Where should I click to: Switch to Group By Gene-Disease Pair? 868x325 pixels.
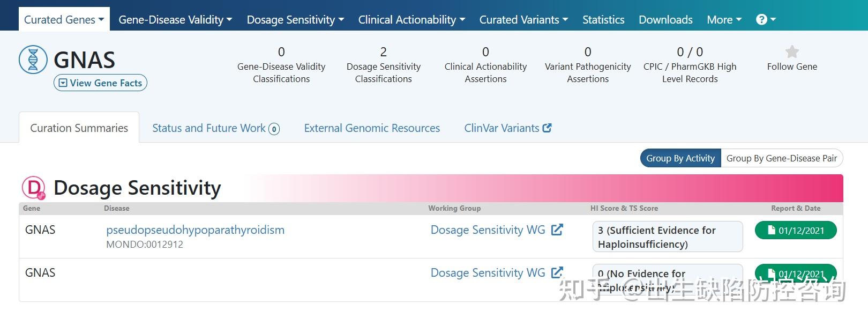(781, 158)
